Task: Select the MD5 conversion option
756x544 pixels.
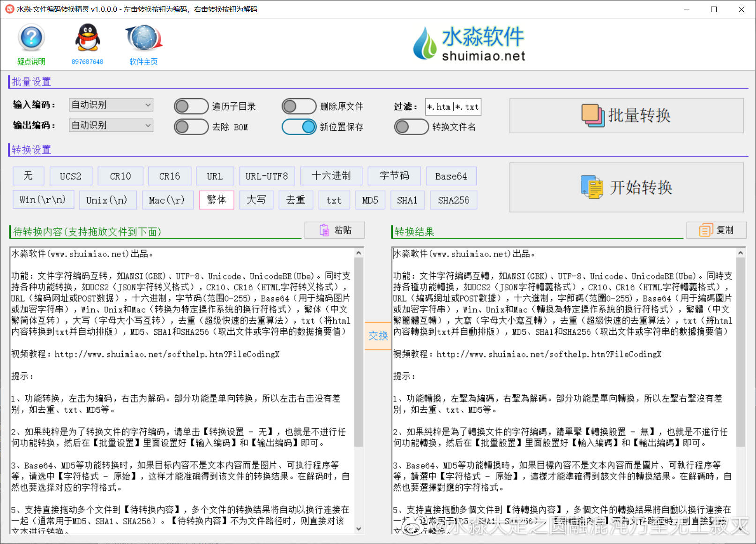Action: click(370, 200)
